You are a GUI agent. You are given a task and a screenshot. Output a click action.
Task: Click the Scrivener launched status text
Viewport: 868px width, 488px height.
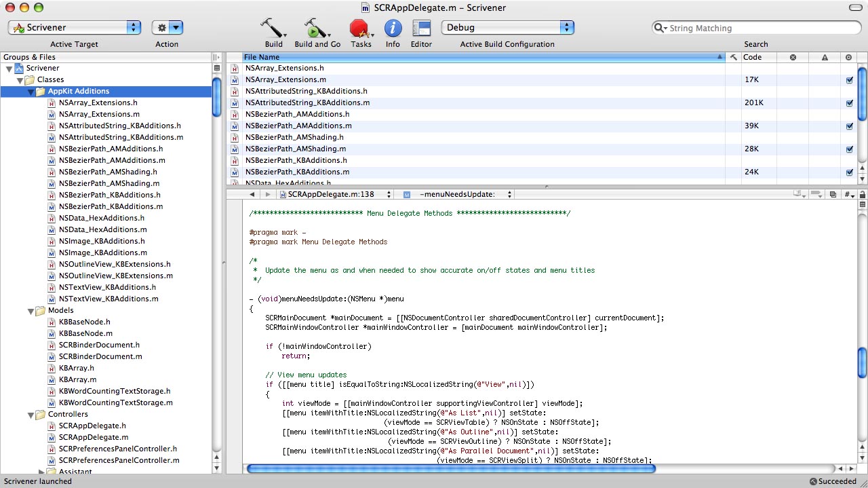click(x=38, y=482)
